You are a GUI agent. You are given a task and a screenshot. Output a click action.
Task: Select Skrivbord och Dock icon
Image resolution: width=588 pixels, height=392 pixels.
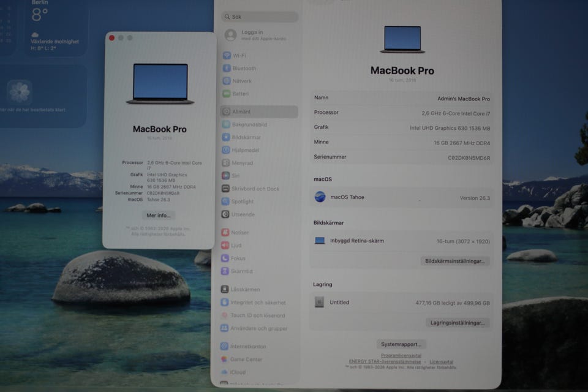pyautogui.click(x=225, y=189)
